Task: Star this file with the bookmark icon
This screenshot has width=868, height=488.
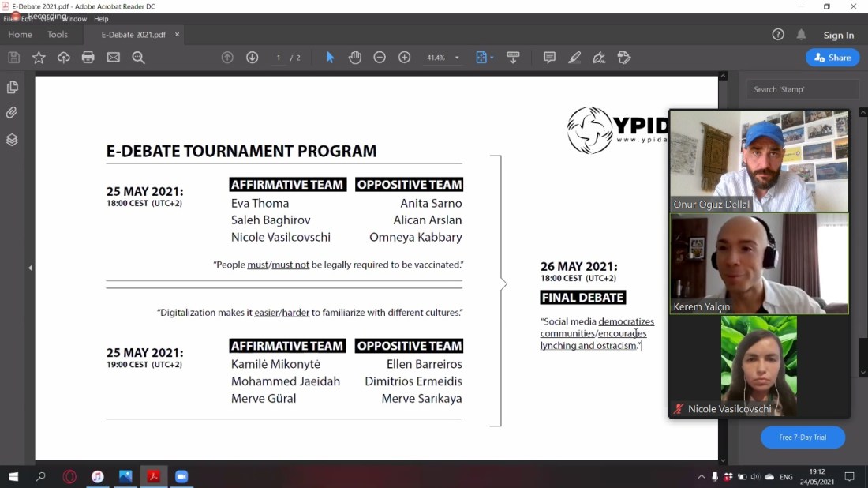Action: 39,58
